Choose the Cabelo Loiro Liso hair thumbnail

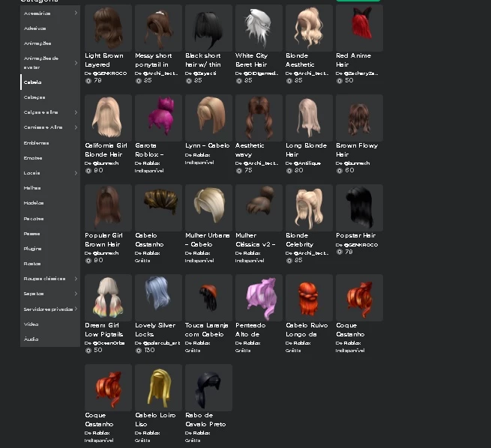[158, 387]
